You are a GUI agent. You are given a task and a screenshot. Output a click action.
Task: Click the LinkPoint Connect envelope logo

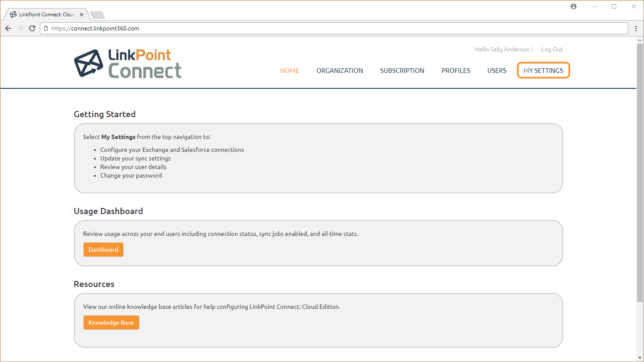89,63
